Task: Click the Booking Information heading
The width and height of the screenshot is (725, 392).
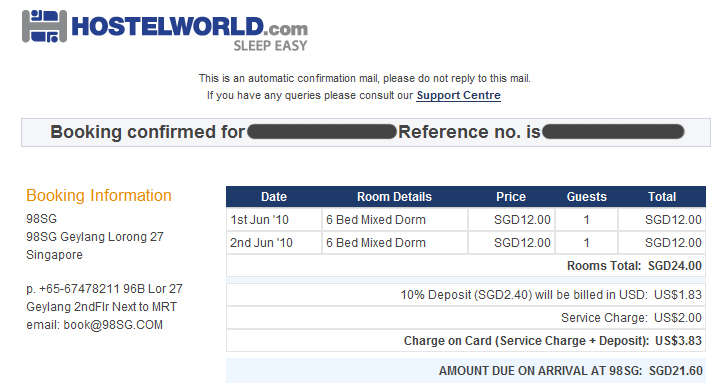Action: 98,196
